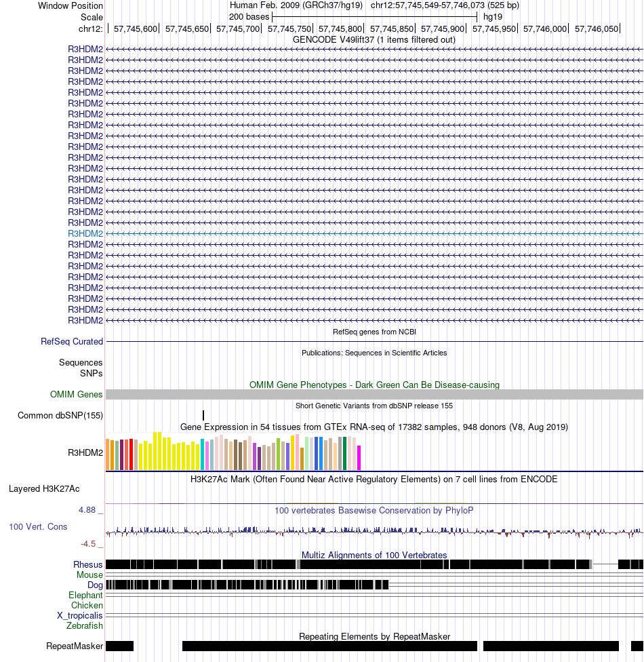Viewport: 644px width, 662px height.
Task: Open the 'H3K27Ac Mark' ENCODE track title
Action: [374, 479]
